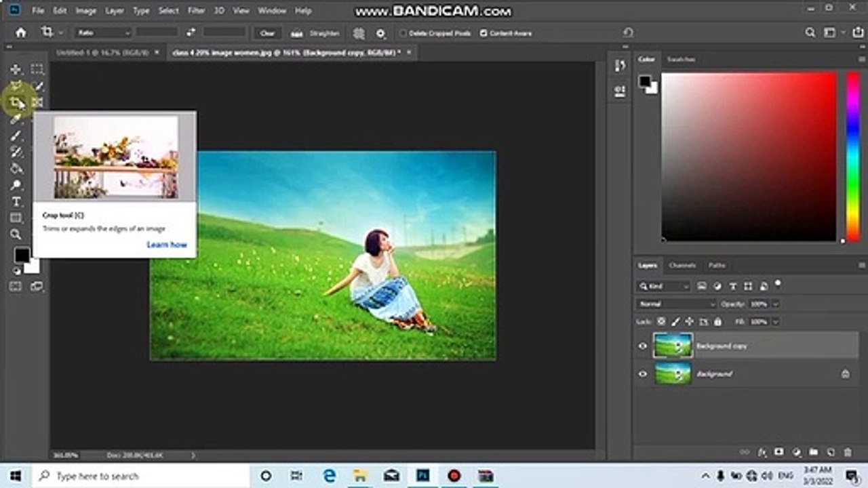This screenshot has height=488, width=868.
Task: Open the File menu
Action: pos(38,11)
